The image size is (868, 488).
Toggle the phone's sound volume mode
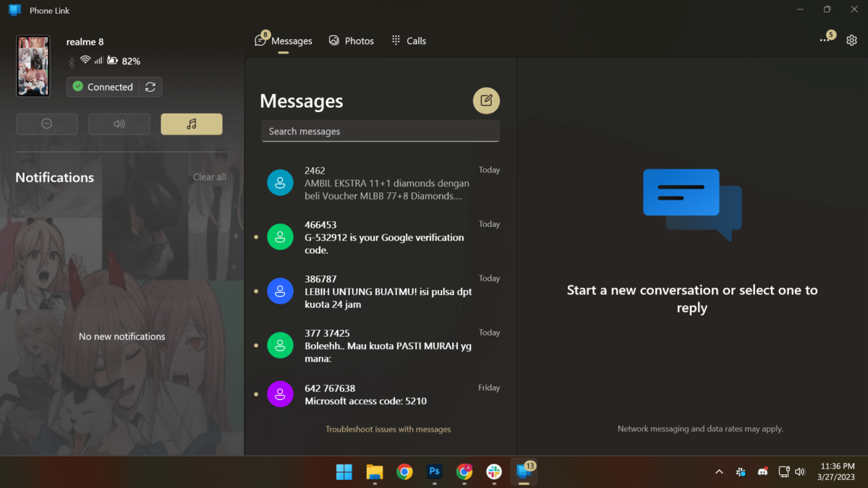pos(119,124)
